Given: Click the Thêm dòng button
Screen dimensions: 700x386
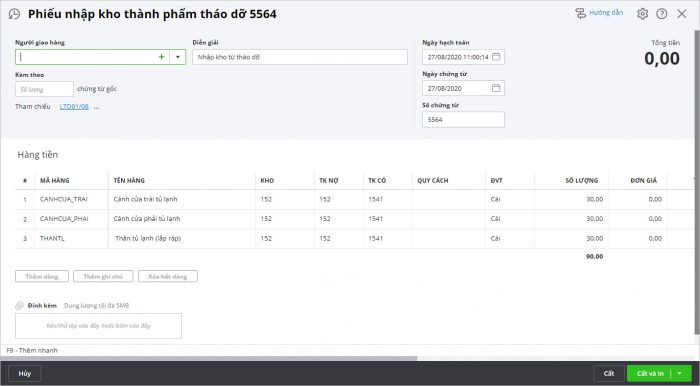Looking at the screenshot, I should click(42, 277).
